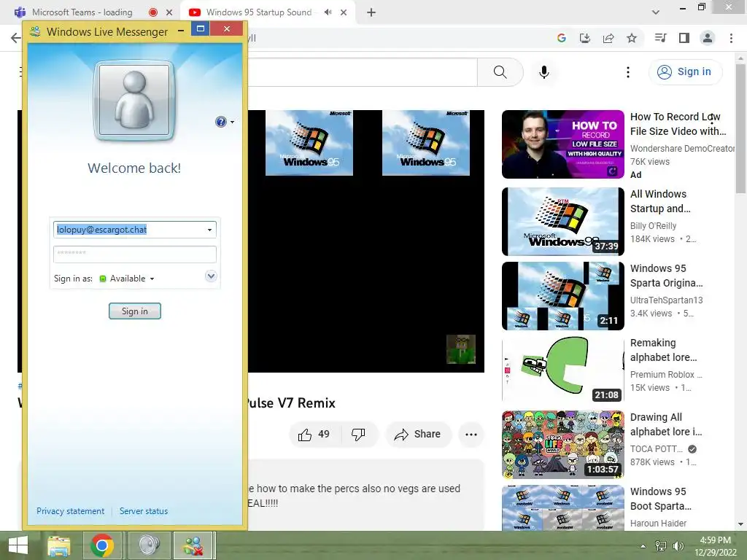Open Windows 95 Sparta Origina... thumbnail
Image resolution: width=747 pixels, height=560 pixels.
pyautogui.click(x=563, y=296)
